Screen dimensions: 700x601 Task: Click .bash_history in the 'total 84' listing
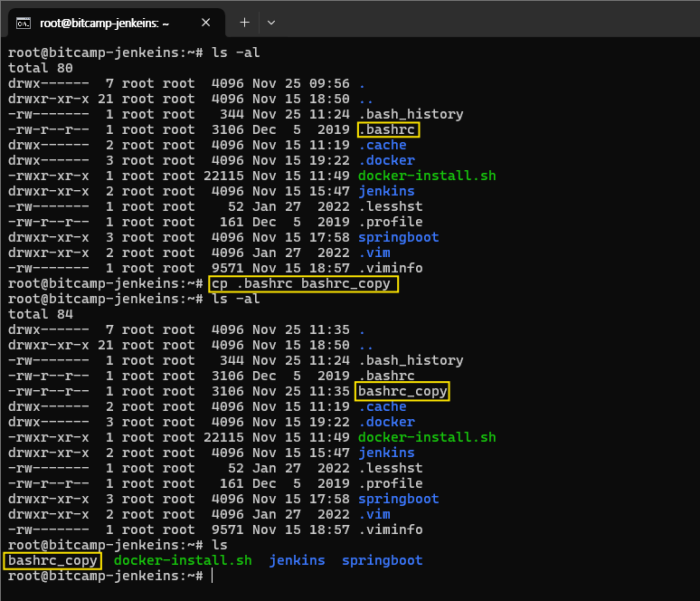[411, 360]
